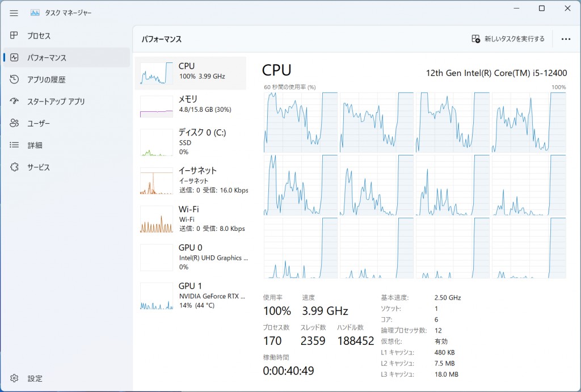581x392 pixels.
Task: Click the Startup apps icon
Action: (x=15, y=101)
